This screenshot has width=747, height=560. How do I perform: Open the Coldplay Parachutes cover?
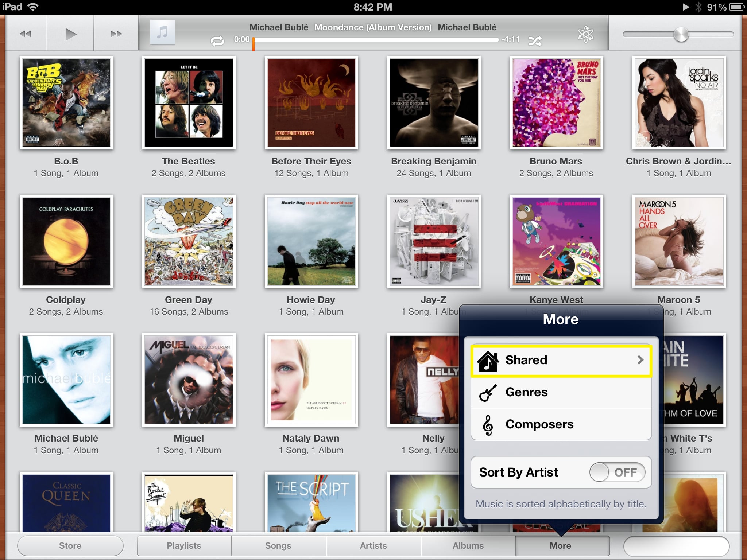click(x=66, y=241)
